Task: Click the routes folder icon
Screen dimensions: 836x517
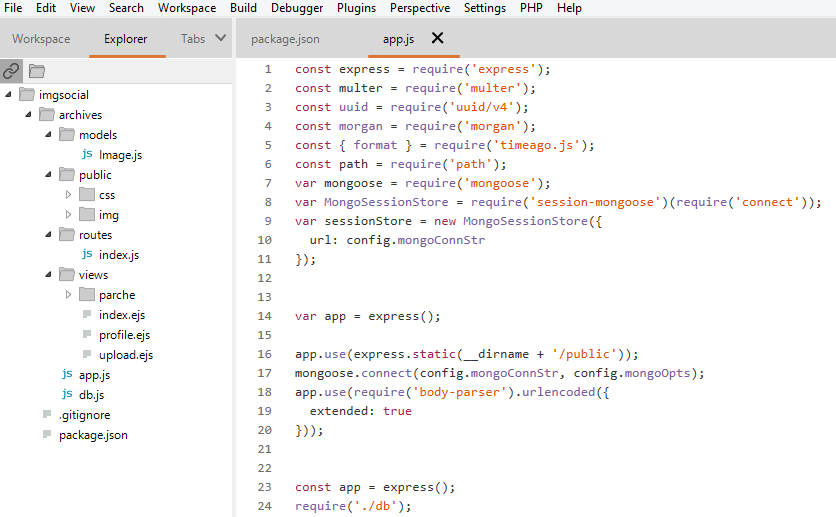Action: click(67, 234)
